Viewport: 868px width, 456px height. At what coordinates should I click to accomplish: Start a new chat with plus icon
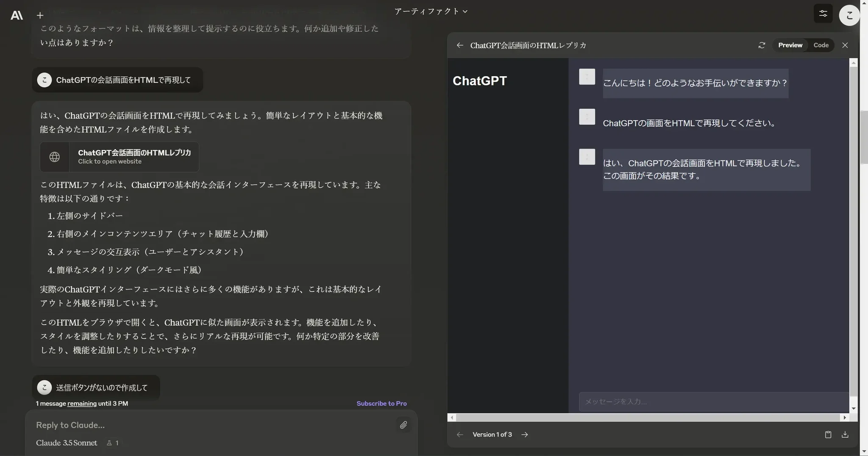(40, 15)
